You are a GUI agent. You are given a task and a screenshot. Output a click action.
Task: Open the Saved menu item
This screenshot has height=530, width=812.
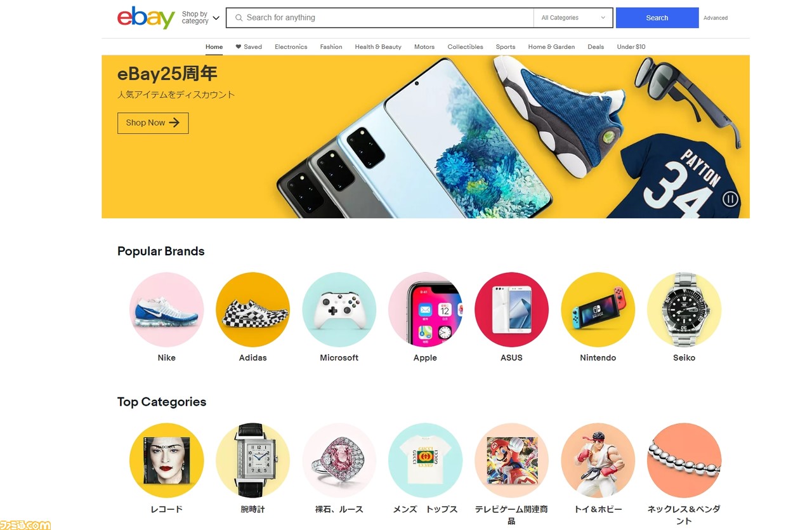coord(249,47)
